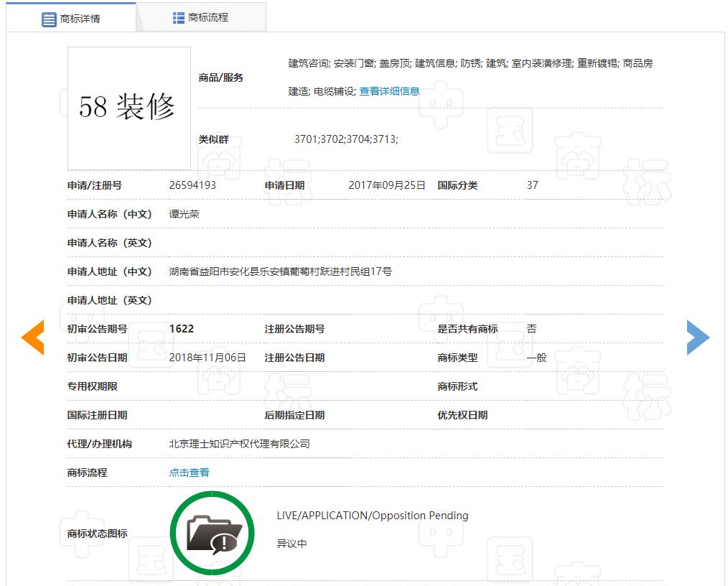Viewport: 728px width, 586px height.
Task: Click the 注册公告日期 label
Action: point(294,358)
